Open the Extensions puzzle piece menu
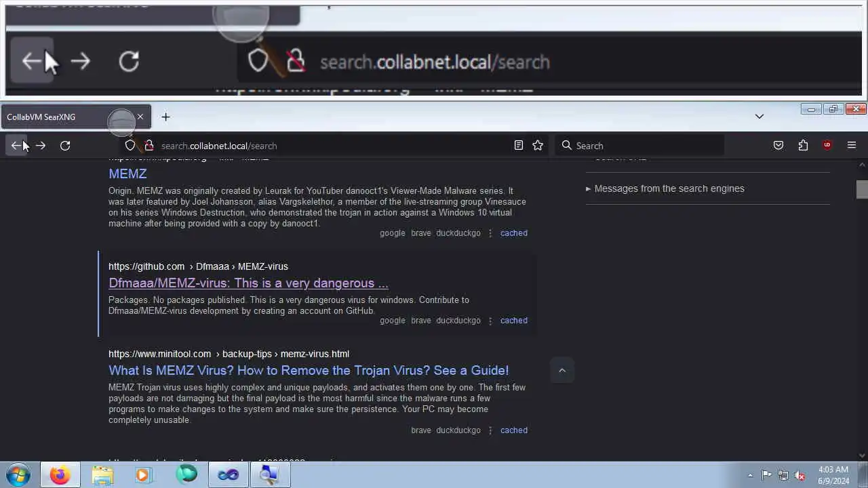The height and width of the screenshot is (488, 868). tap(803, 146)
